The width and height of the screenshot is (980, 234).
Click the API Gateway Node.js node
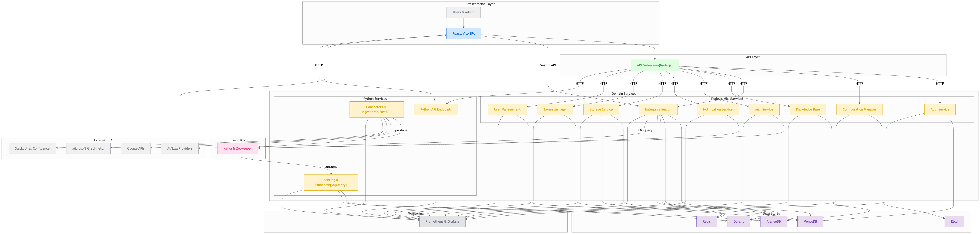coord(654,65)
